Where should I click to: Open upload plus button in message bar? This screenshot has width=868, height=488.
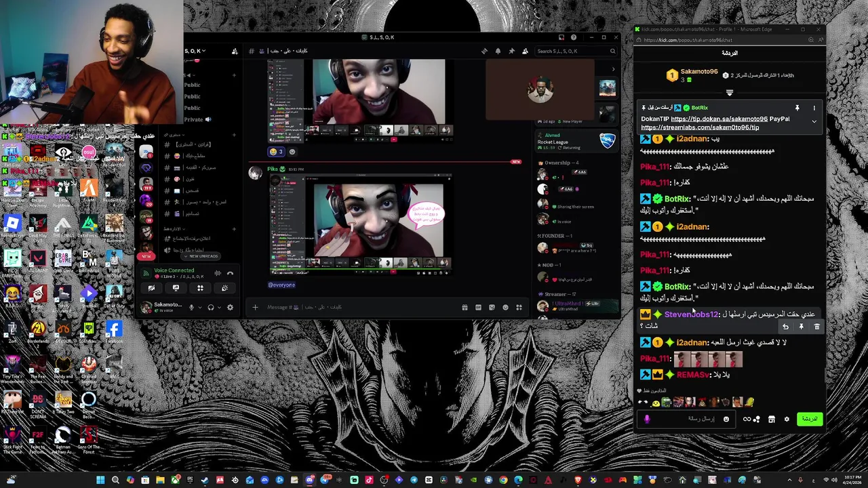[255, 307]
